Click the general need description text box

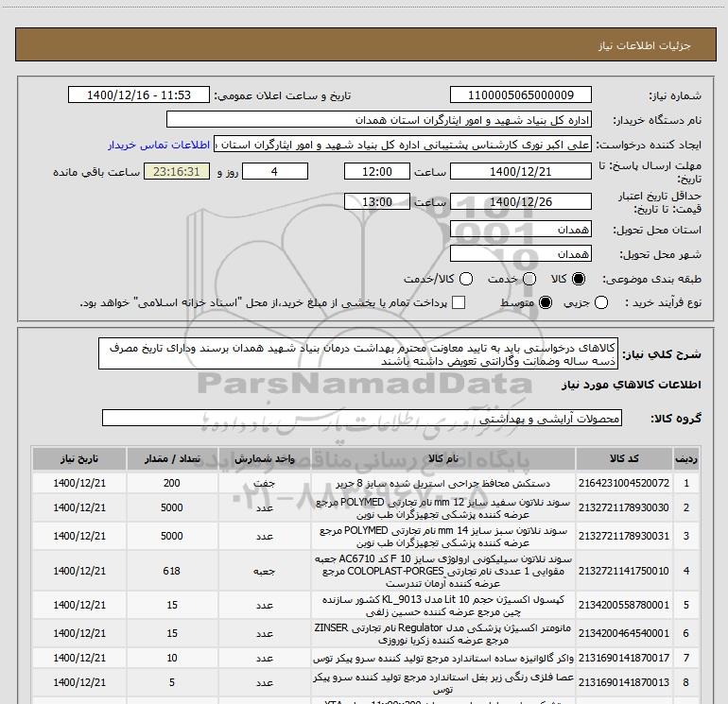tap(358, 353)
